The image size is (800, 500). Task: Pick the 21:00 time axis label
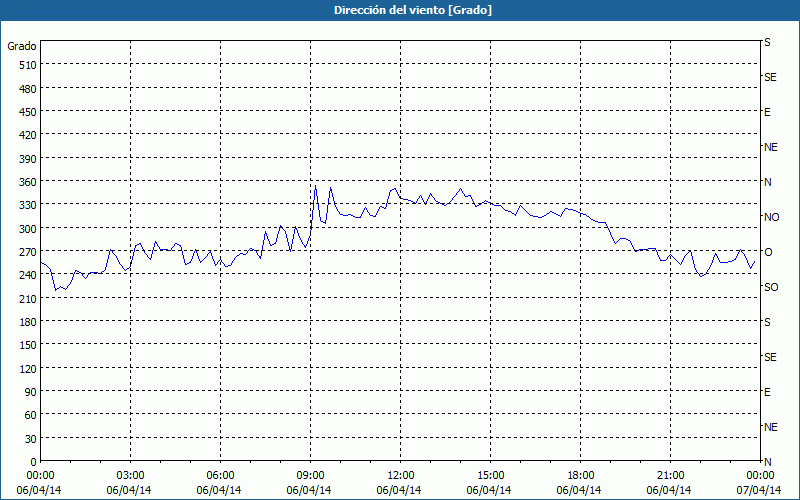670,476
